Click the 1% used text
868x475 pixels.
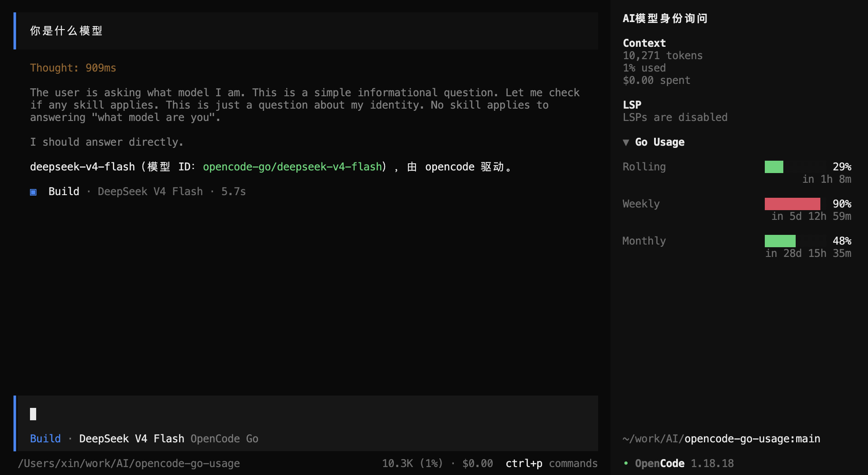644,68
